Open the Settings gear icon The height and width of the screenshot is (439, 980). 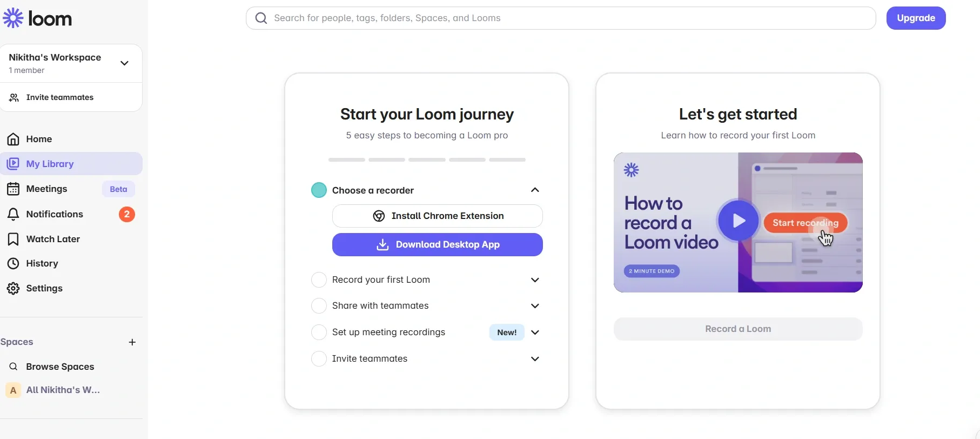point(14,288)
